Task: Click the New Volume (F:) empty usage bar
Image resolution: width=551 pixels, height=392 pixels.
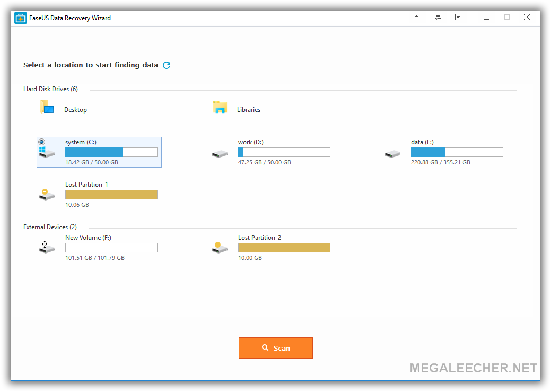Action: tap(111, 248)
